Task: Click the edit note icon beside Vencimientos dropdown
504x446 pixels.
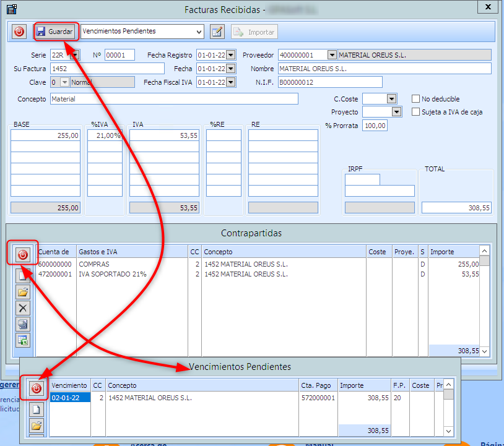Action: (x=217, y=32)
